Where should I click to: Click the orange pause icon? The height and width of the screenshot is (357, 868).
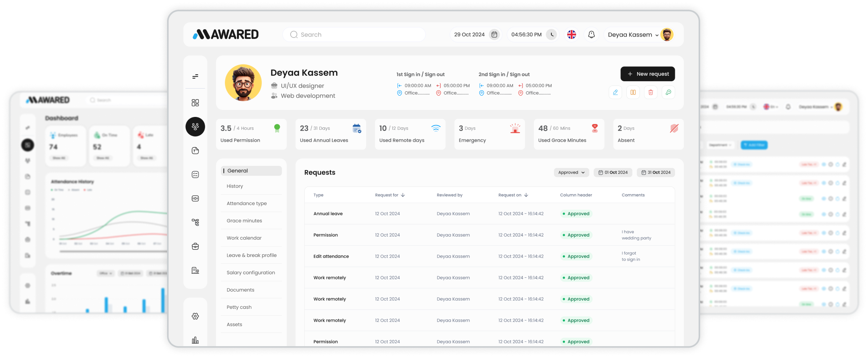[633, 92]
